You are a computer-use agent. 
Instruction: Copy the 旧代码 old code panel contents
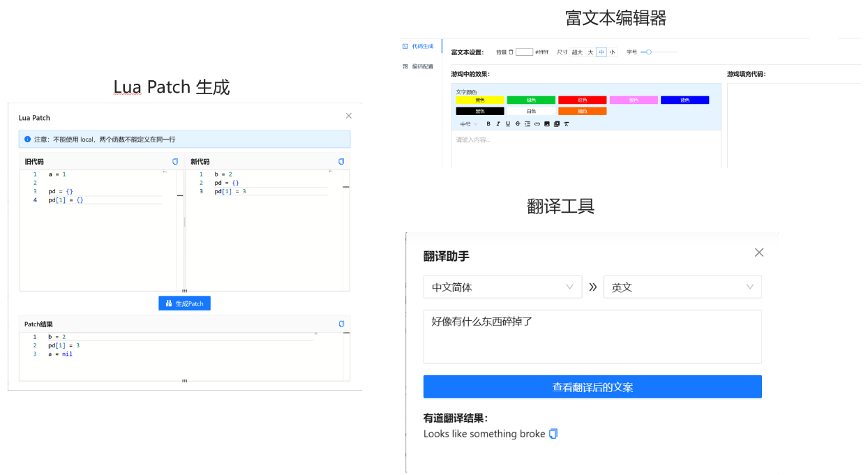(x=175, y=162)
